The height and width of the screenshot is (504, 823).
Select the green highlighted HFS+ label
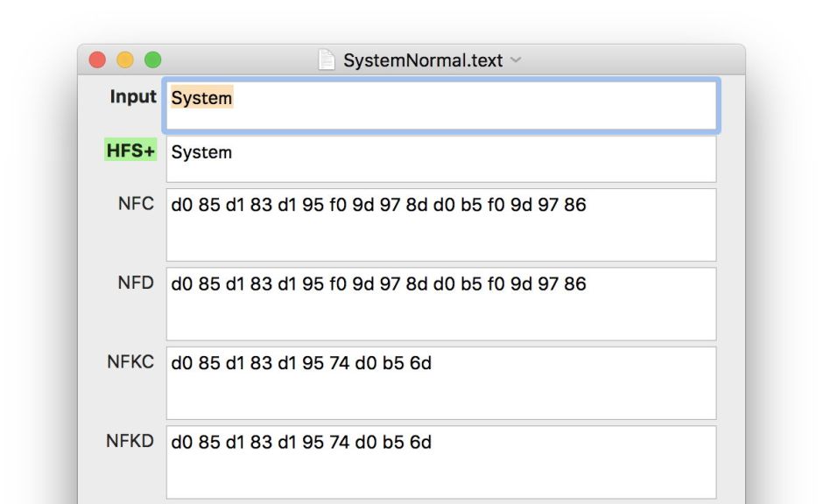[x=130, y=150]
